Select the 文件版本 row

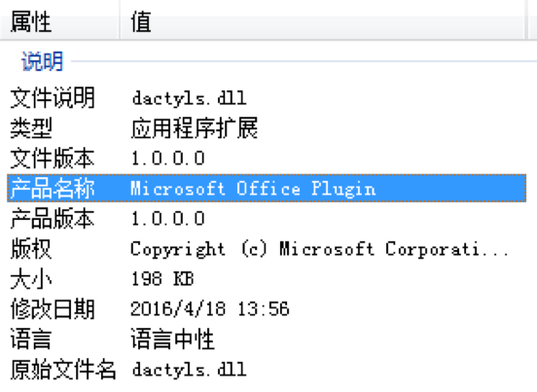coord(267,159)
